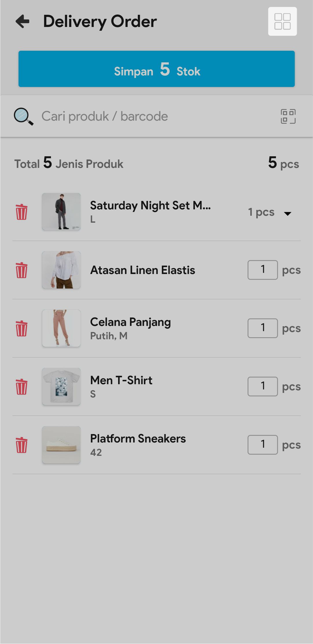Open the Saturday Night Set product thumbnail
The width and height of the screenshot is (313, 644).
point(61,212)
